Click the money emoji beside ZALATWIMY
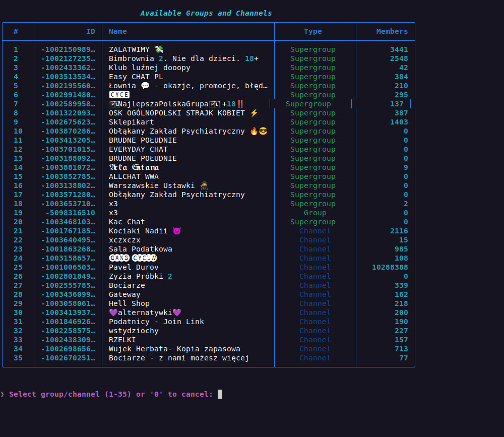 pos(159,49)
